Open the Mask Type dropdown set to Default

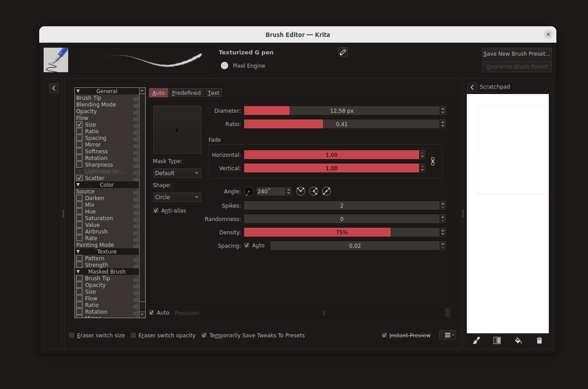point(177,173)
